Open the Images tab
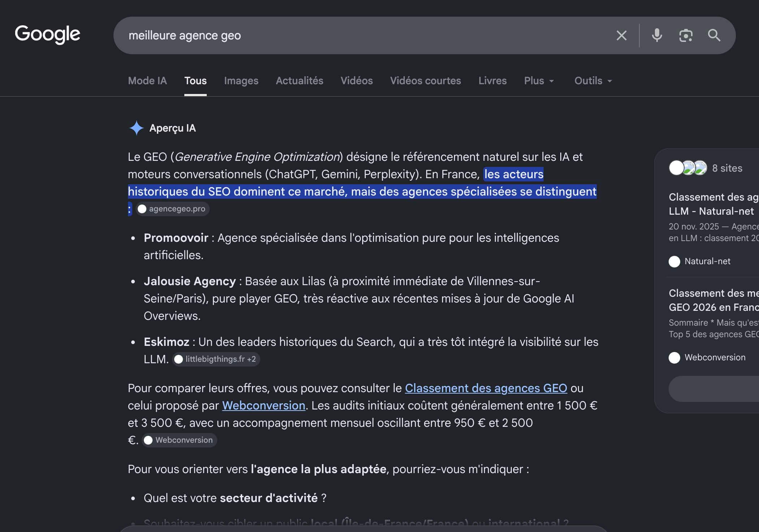This screenshot has height=532, width=759. point(241,81)
